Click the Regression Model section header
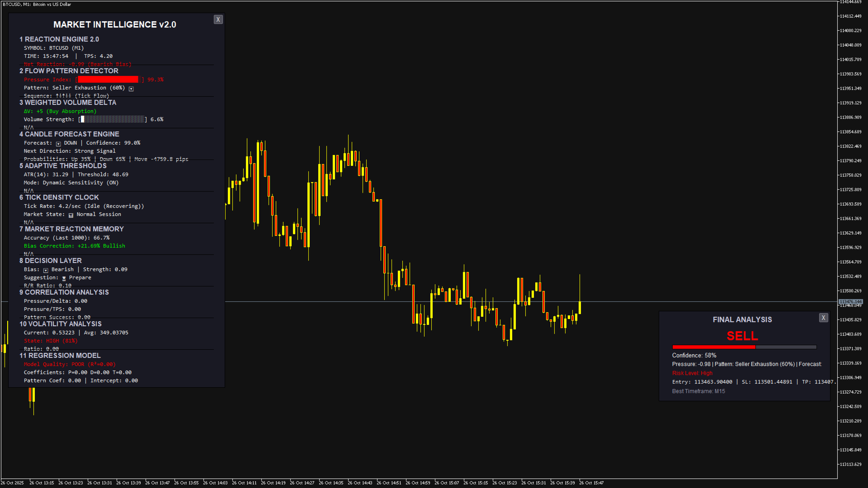The height and width of the screenshot is (488, 868). pyautogui.click(x=60, y=356)
